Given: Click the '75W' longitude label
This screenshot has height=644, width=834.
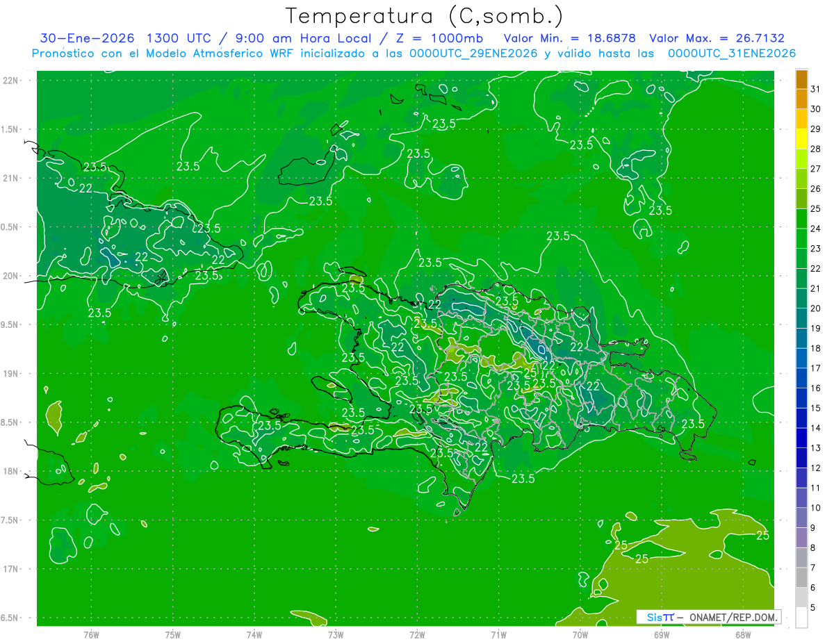Looking at the screenshot, I should click(173, 634).
